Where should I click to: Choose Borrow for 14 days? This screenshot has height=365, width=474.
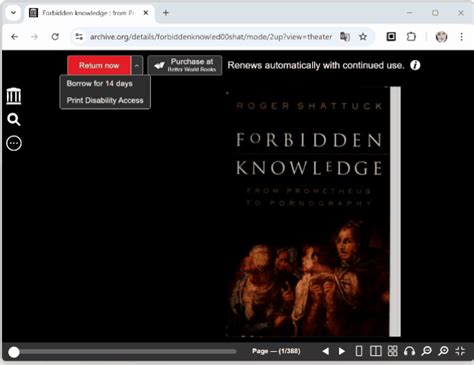pos(99,83)
